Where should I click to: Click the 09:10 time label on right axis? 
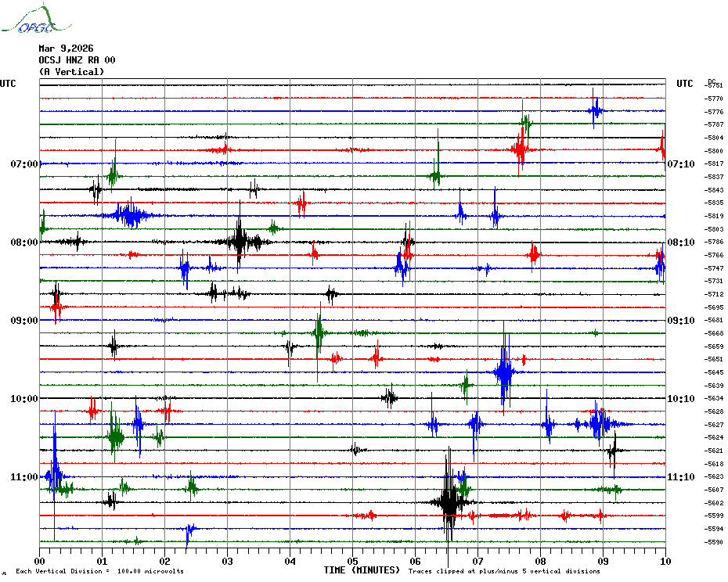coord(680,321)
